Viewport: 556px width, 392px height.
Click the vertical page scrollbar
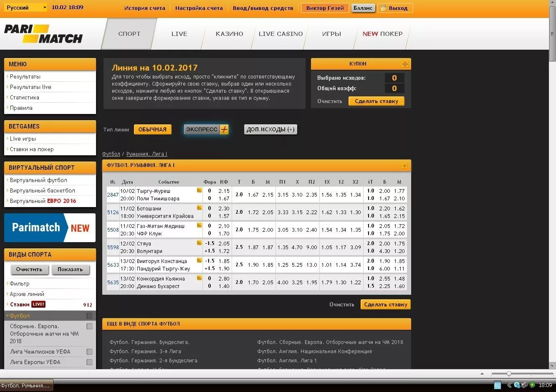tap(552, 35)
